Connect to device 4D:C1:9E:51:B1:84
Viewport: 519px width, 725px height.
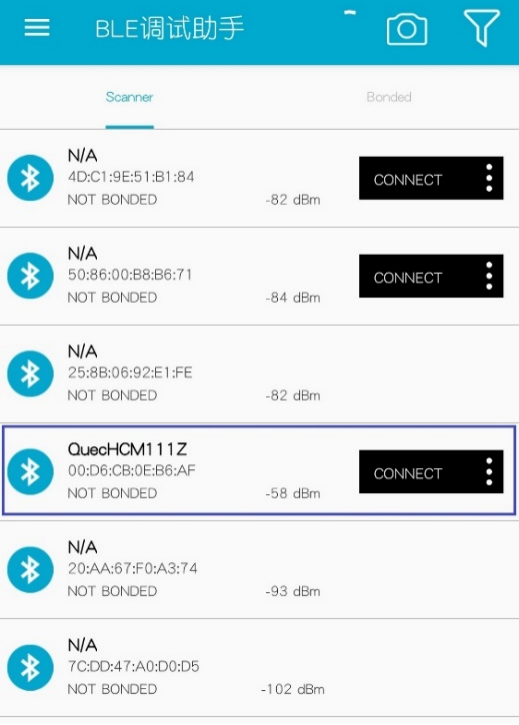[x=408, y=179]
